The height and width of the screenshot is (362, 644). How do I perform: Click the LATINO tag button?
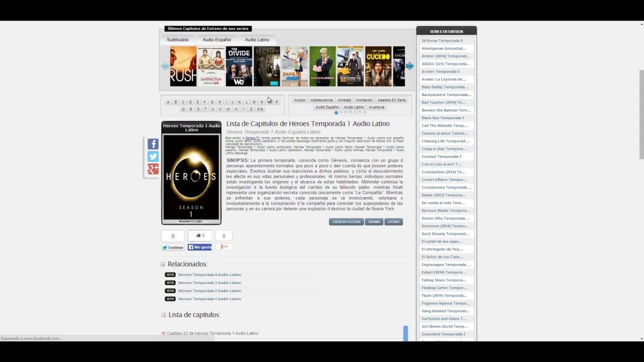(x=393, y=222)
